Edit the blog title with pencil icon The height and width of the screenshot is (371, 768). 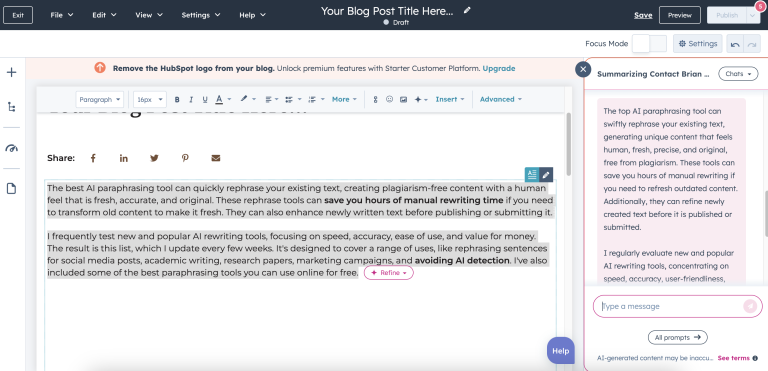pos(467,10)
